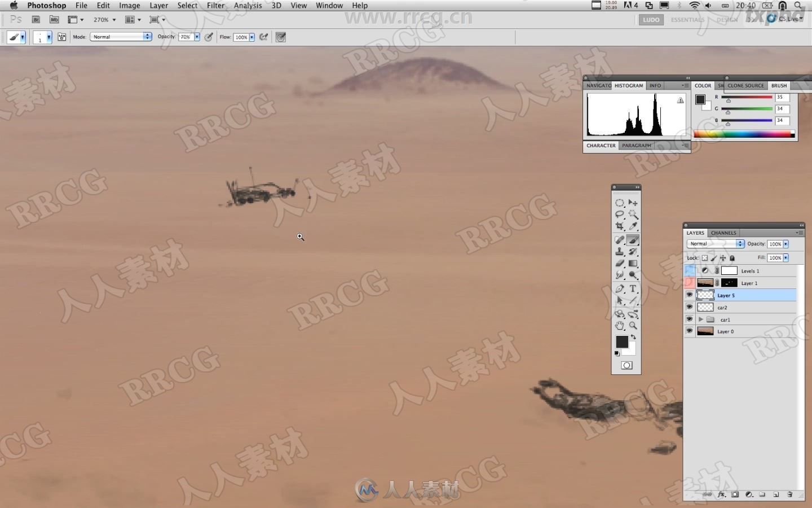Select the Gradient tool

(x=633, y=264)
